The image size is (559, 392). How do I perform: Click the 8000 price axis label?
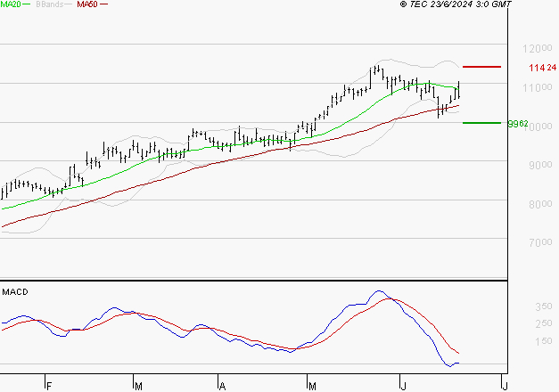(x=540, y=204)
